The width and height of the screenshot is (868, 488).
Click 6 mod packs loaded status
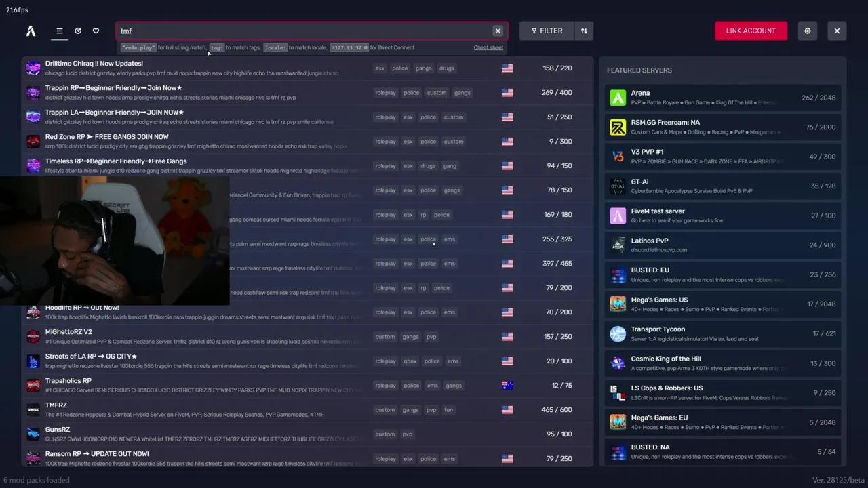pos(37,480)
